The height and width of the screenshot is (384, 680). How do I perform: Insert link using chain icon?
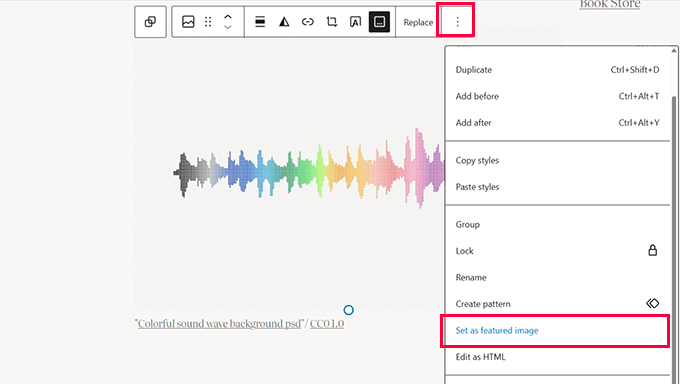[307, 22]
